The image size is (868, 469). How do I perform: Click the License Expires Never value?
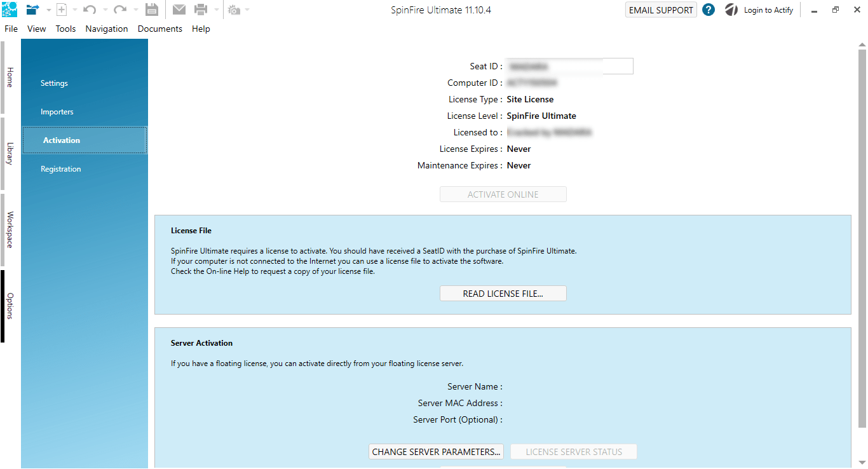click(519, 149)
